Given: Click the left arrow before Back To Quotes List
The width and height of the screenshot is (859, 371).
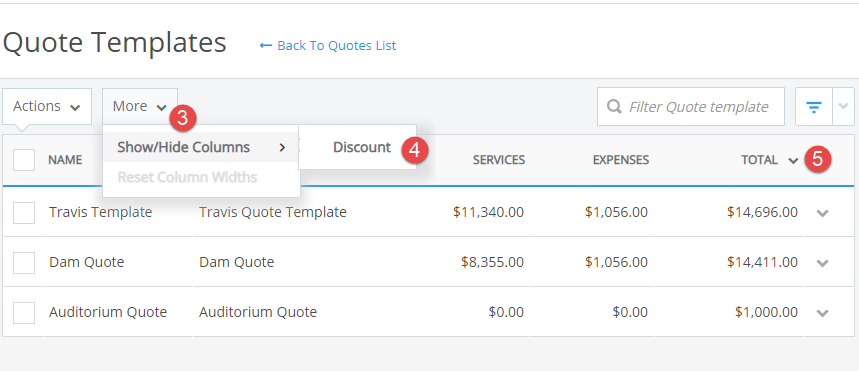Looking at the screenshot, I should (266, 45).
